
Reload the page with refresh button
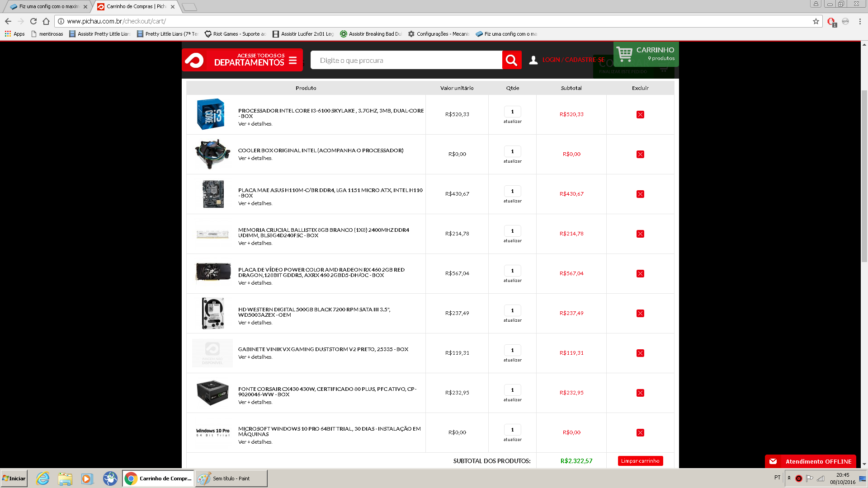(33, 21)
